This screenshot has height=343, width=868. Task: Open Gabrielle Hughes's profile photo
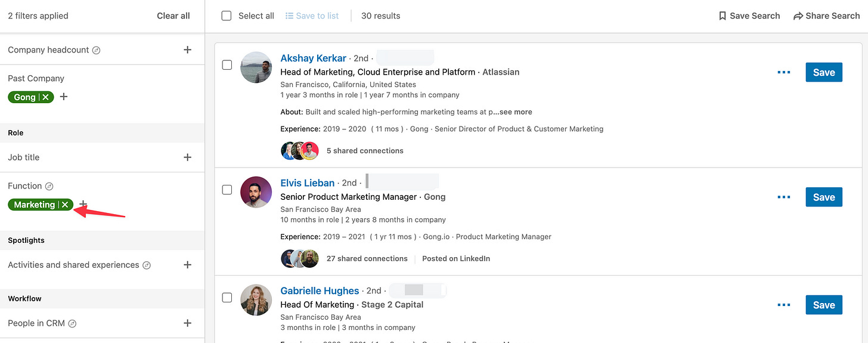pyautogui.click(x=256, y=299)
